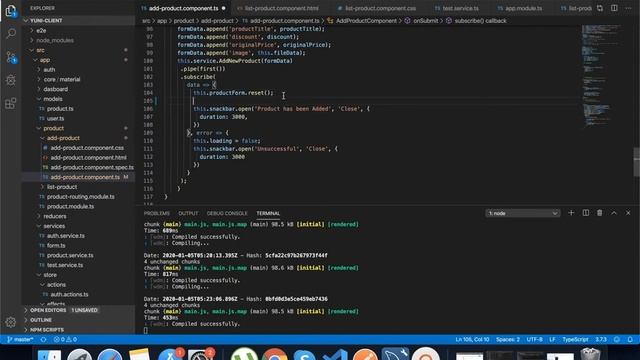The width and height of the screenshot is (640, 360).
Task: Change file encoding UTF-8
Action: coord(534,340)
